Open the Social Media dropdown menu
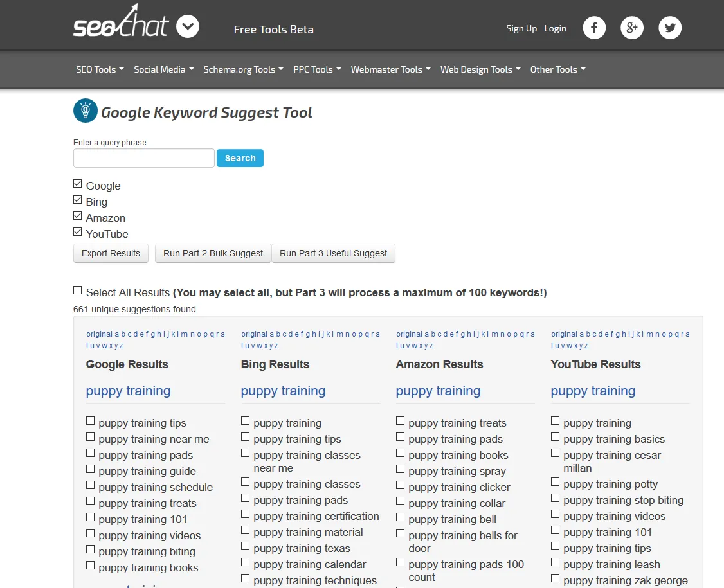Image resolution: width=724 pixels, height=588 pixels. point(163,69)
